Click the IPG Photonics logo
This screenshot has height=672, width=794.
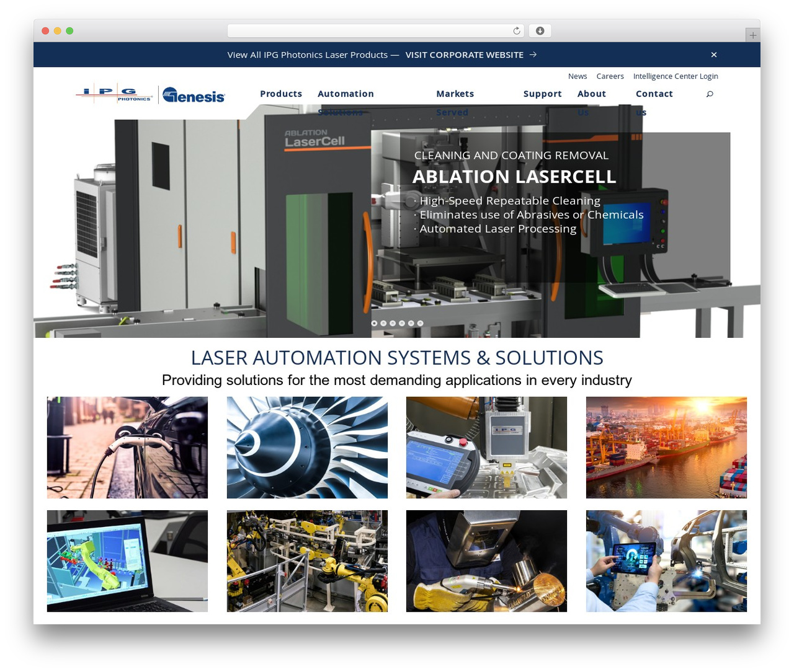(x=114, y=94)
